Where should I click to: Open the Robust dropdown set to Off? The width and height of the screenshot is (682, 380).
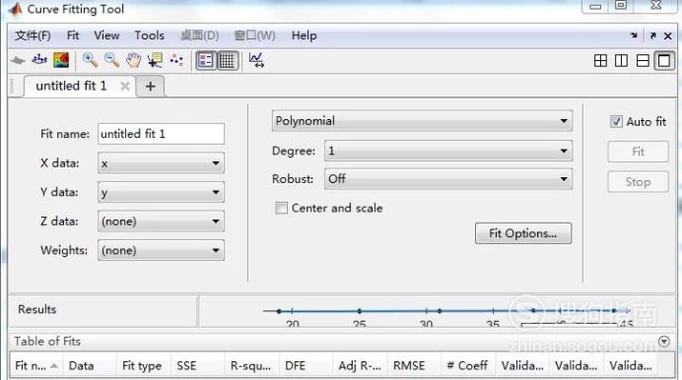point(448,179)
